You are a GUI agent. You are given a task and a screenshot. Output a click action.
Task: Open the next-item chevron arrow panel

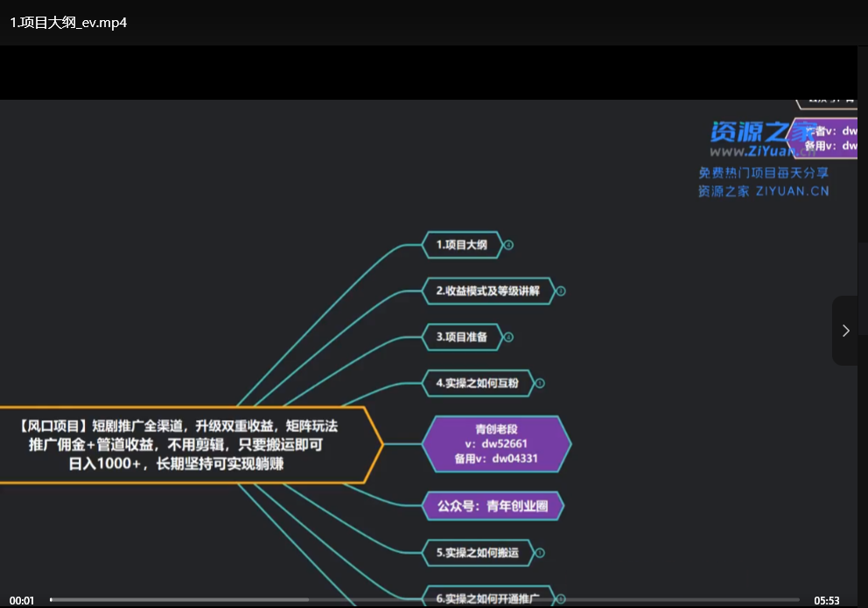click(844, 331)
